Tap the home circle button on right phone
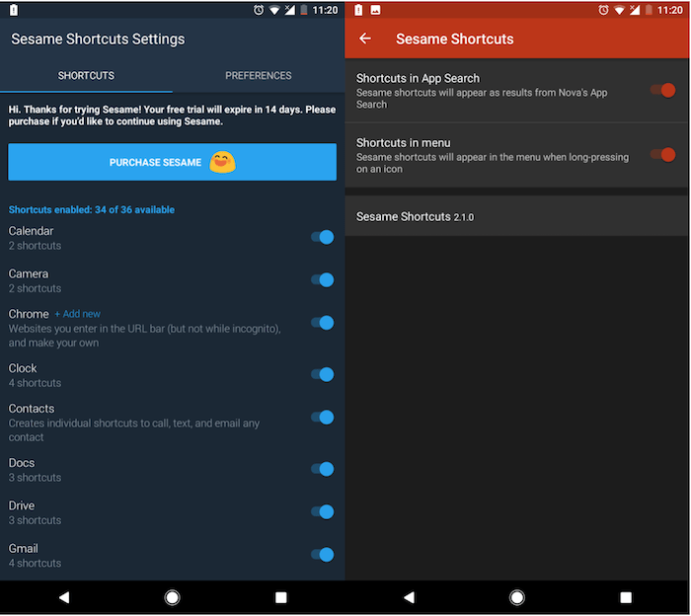This screenshot has height=616, width=691. coord(517,597)
